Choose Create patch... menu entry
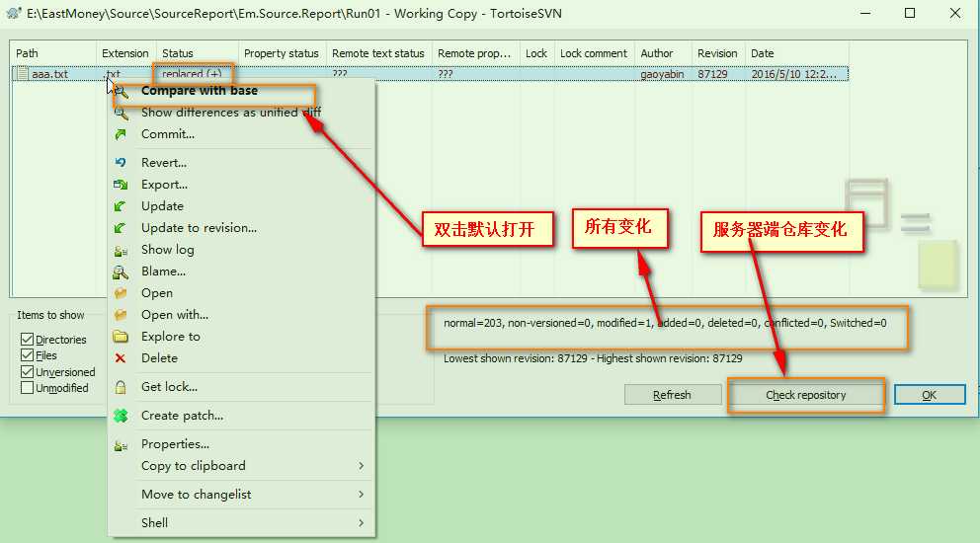The height and width of the screenshot is (543, 980). point(242,416)
